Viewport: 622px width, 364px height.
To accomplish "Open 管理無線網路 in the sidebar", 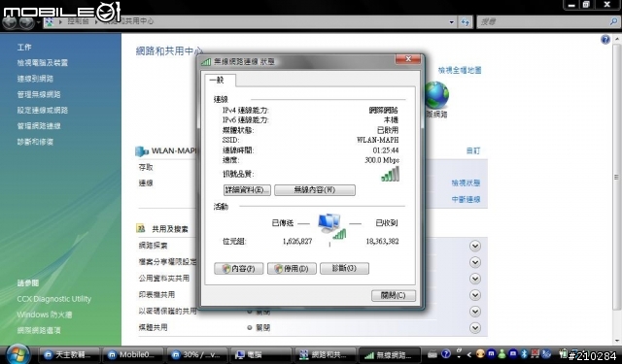I will 39,94.
